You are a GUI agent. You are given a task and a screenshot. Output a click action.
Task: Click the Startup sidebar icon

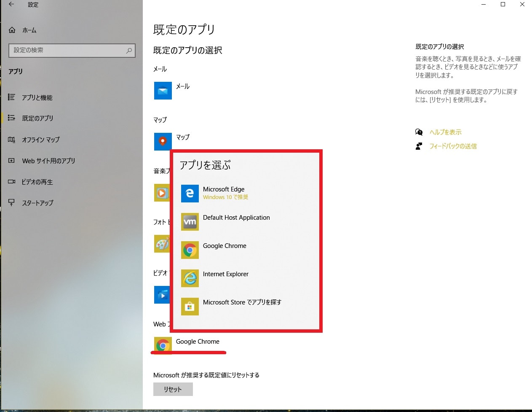pyautogui.click(x=11, y=203)
